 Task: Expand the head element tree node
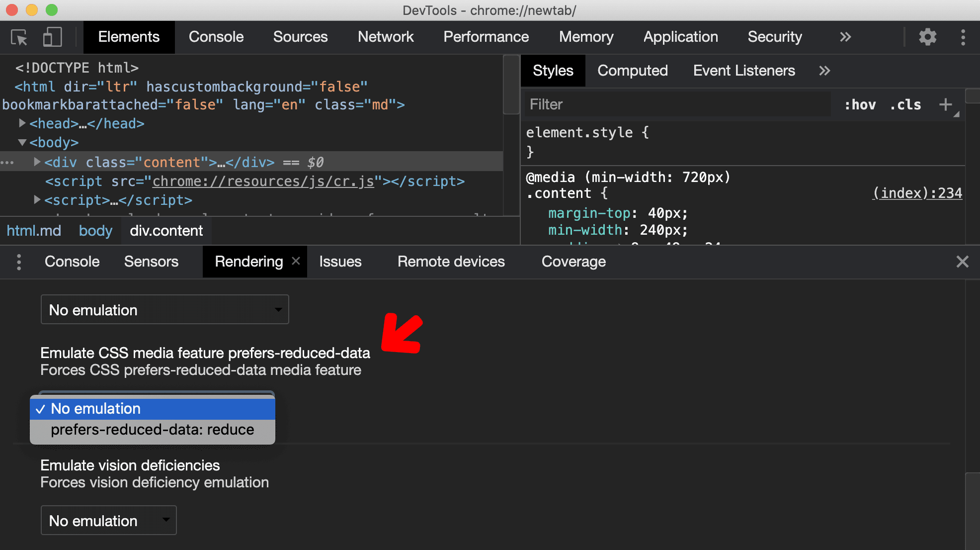pos(21,122)
